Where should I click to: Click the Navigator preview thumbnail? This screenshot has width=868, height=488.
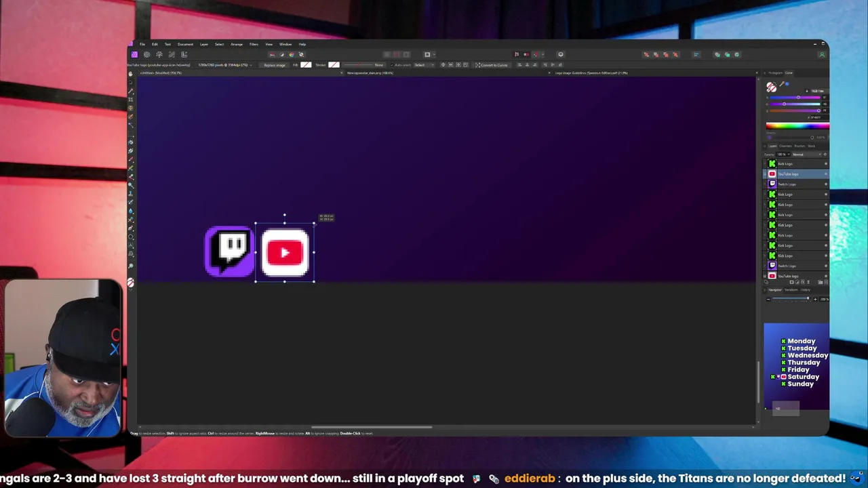796,367
